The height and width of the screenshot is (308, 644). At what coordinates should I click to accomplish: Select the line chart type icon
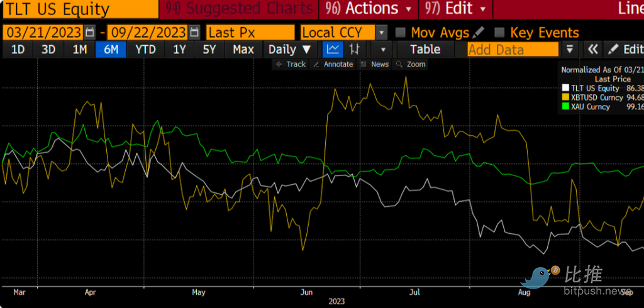point(333,50)
